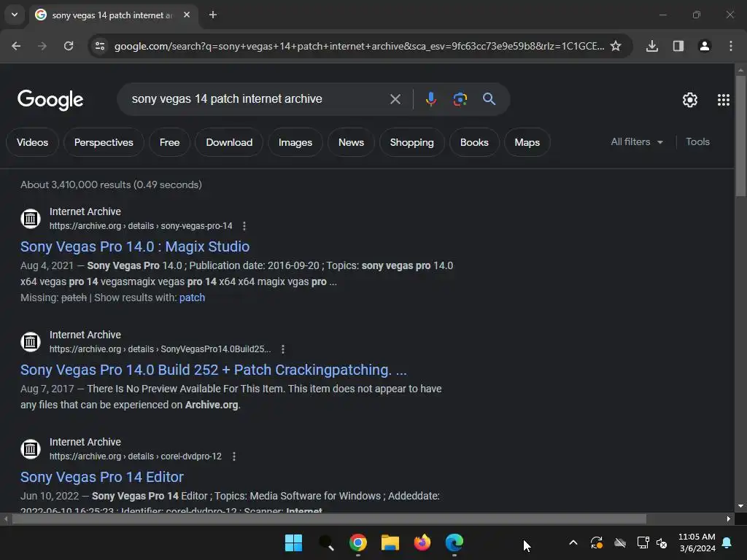747x560 pixels.
Task: Click Internet Archive favicon of first result
Action: click(x=31, y=219)
